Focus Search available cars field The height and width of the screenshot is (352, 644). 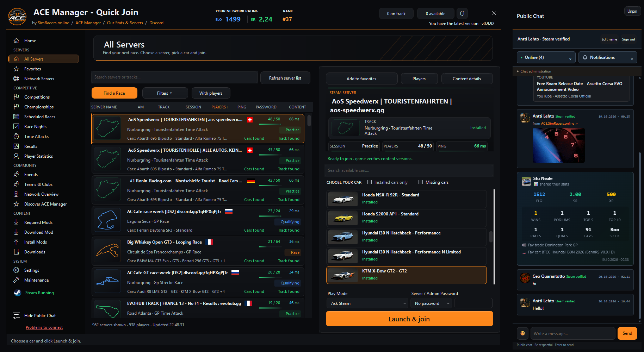tap(409, 170)
